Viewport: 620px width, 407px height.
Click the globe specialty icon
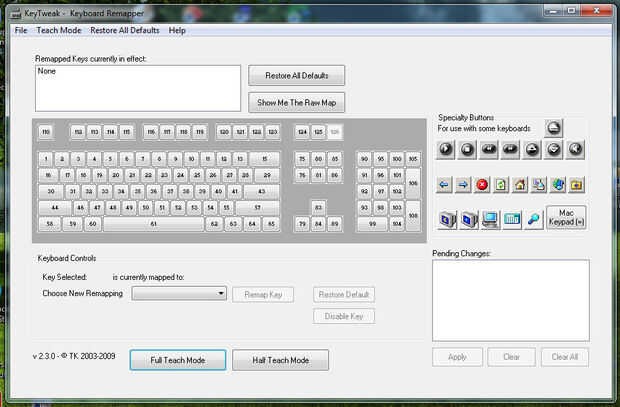tap(558, 185)
